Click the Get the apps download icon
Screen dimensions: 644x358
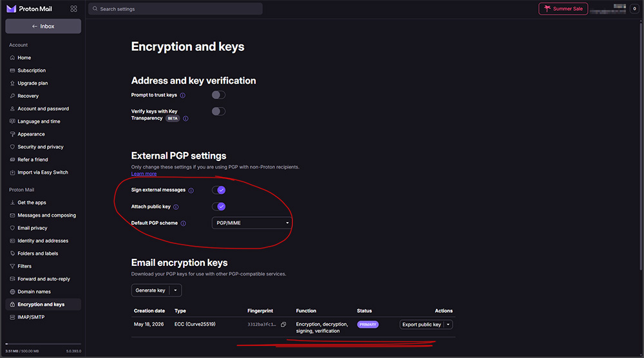[12, 202]
